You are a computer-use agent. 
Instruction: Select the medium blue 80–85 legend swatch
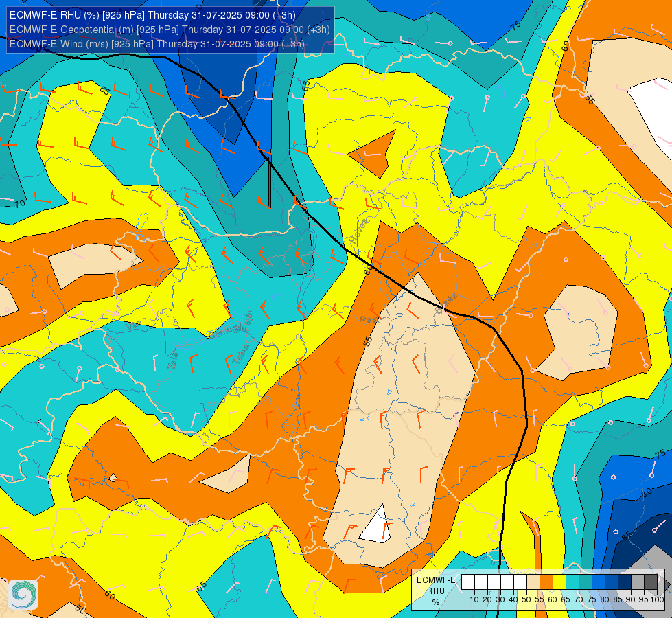pyautogui.click(x=611, y=582)
